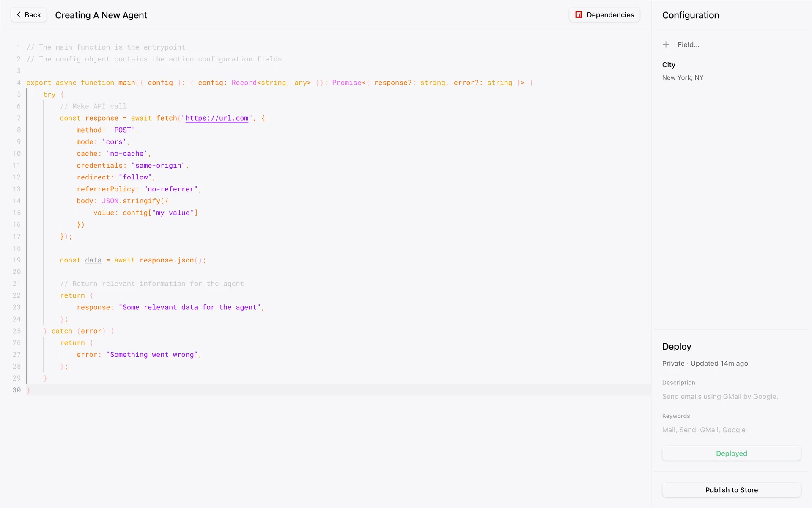This screenshot has width=812, height=508.
Task: Click the Private · Updated 14m ago status
Action: pos(705,364)
